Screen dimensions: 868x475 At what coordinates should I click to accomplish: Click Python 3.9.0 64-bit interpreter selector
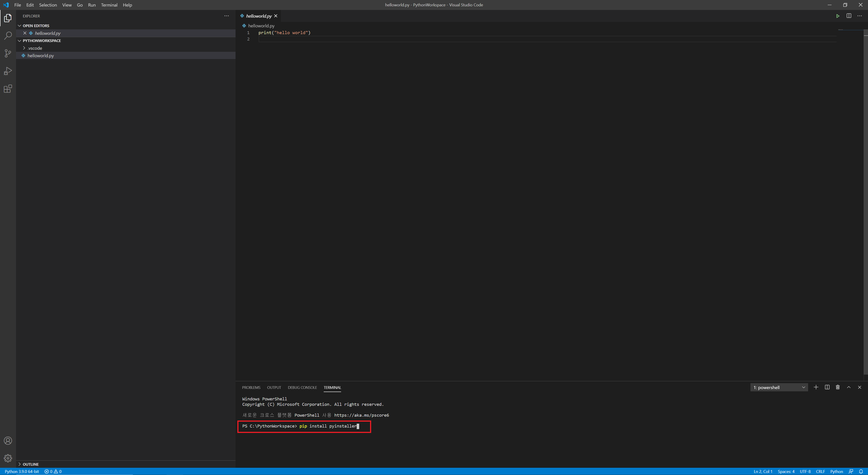click(x=22, y=471)
